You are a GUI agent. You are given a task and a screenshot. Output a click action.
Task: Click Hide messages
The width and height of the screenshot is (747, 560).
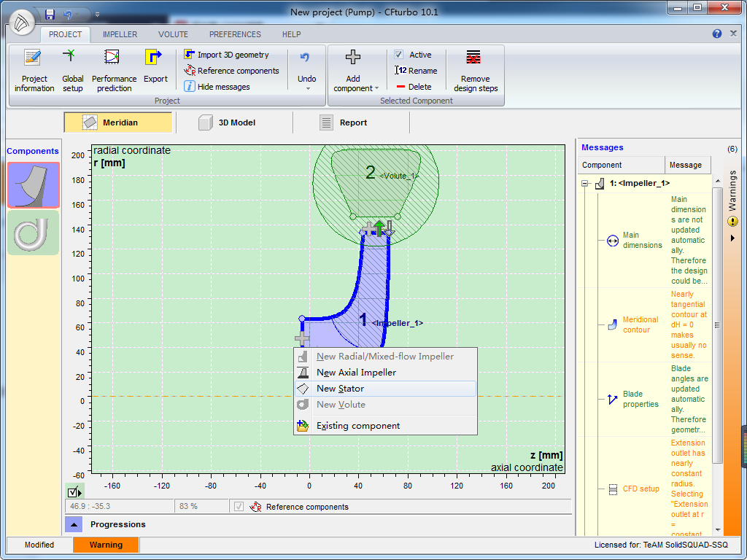[217, 87]
